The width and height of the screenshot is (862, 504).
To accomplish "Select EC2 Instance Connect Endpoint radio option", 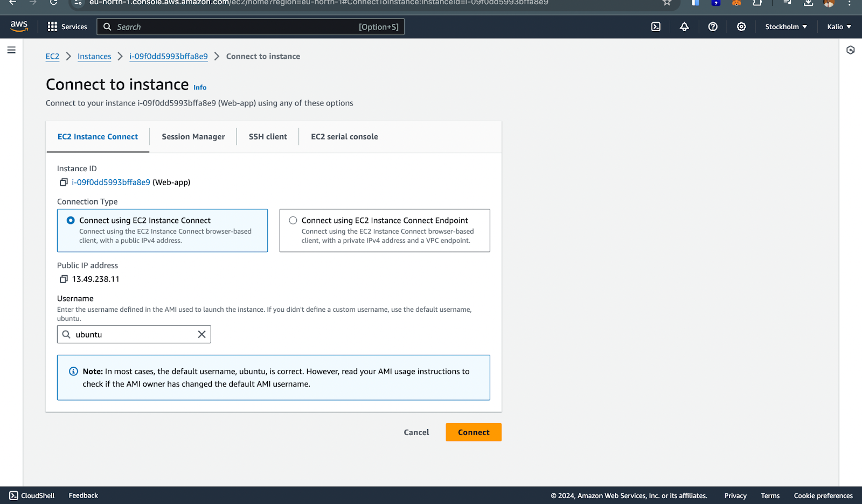I will tap(293, 220).
